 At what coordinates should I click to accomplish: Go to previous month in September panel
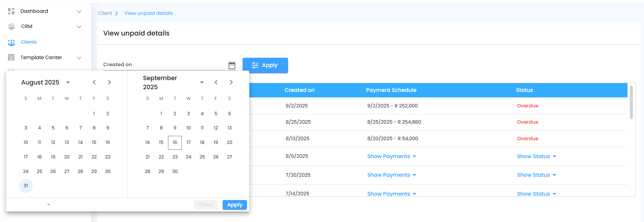[216, 82]
